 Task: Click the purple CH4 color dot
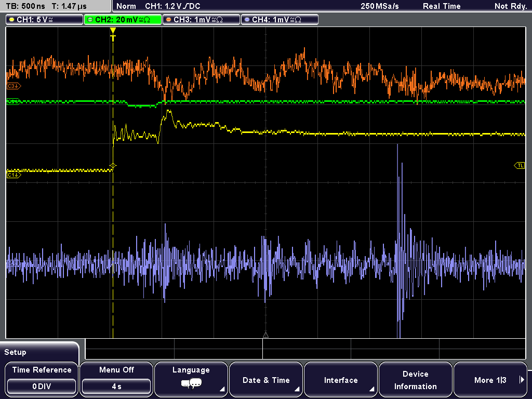tap(247, 20)
